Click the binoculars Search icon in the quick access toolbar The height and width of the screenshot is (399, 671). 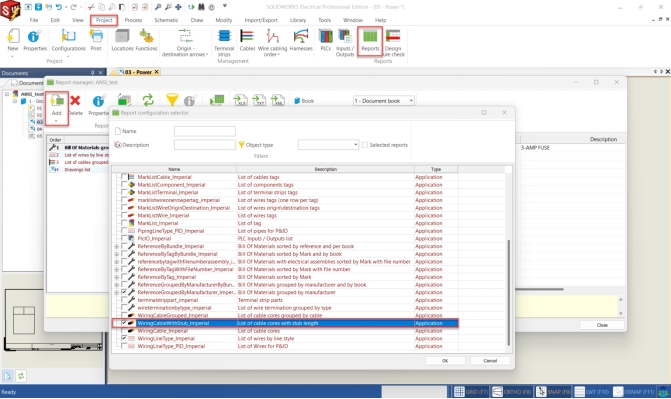[x=201, y=7]
